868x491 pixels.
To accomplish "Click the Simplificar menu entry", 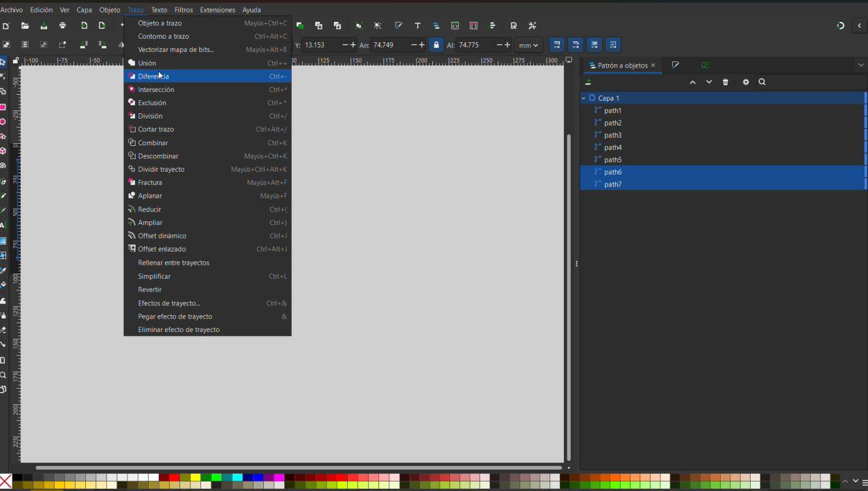I will pyautogui.click(x=207, y=276).
